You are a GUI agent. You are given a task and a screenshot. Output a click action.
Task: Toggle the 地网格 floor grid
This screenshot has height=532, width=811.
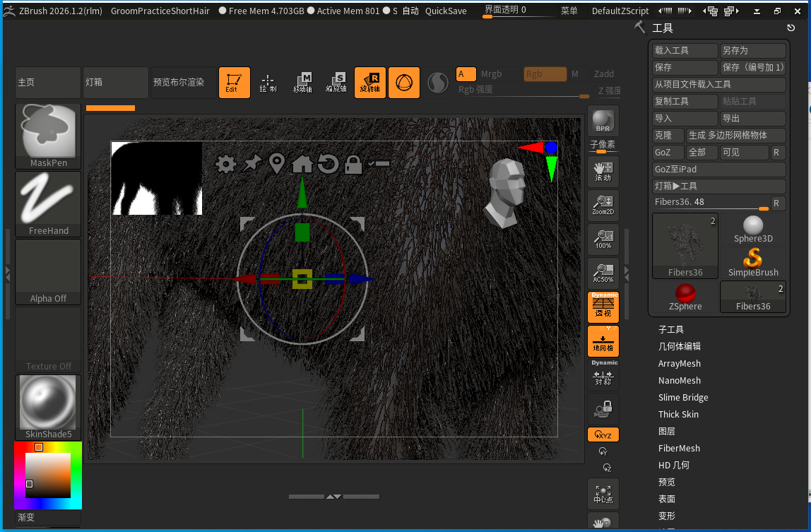click(603, 341)
